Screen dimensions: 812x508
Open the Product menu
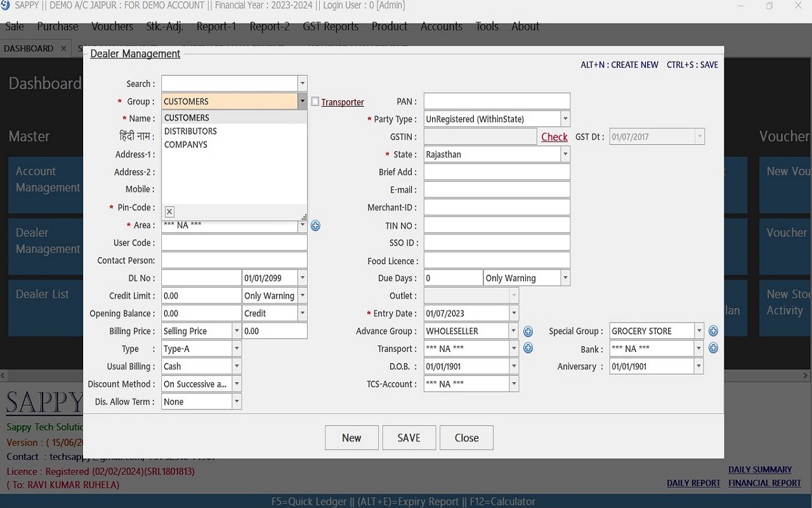(390, 27)
